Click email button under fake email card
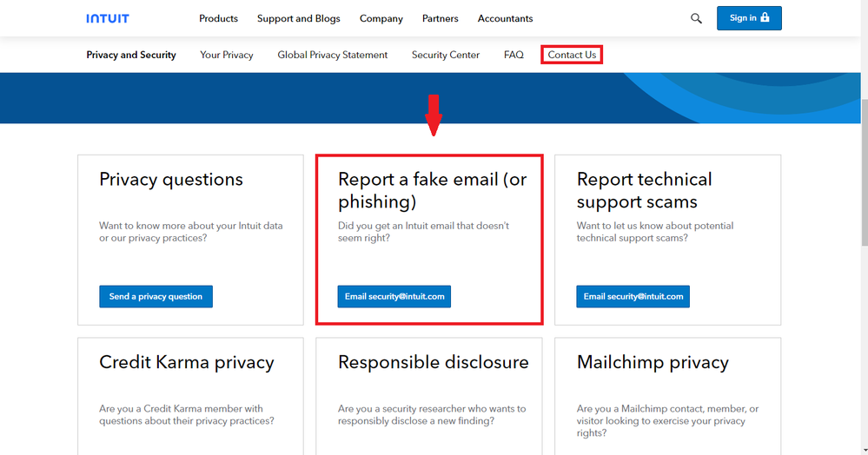 394,296
